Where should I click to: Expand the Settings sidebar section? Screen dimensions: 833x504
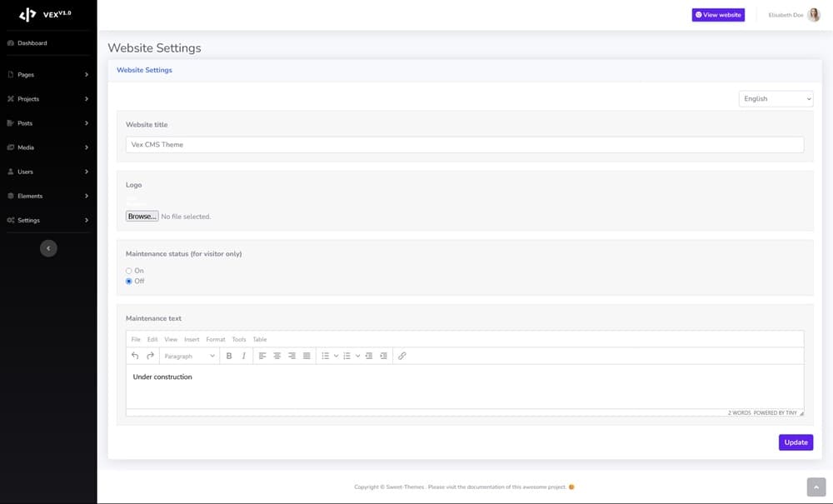48,221
